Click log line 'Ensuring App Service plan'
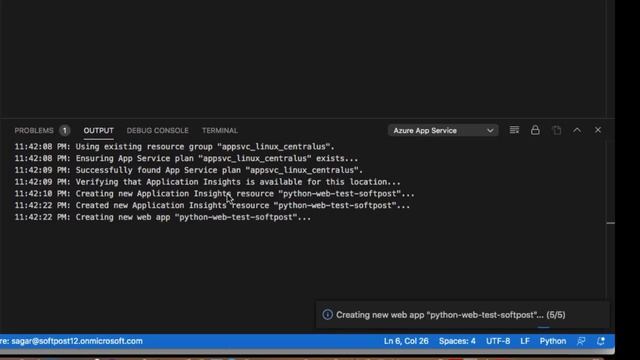The width and height of the screenshot is (640, 360). tap(187, 158)
